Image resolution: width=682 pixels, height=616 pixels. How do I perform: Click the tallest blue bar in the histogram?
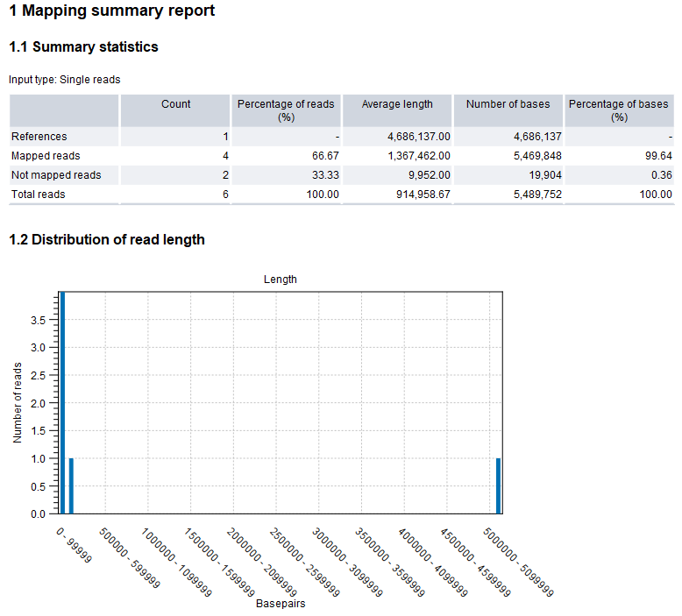63,403
